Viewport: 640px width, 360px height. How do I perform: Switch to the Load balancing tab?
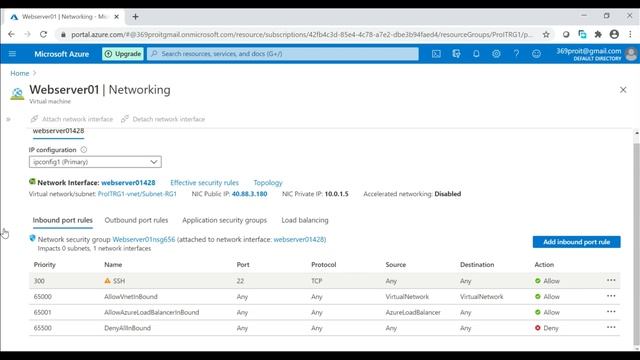(304, 220)
